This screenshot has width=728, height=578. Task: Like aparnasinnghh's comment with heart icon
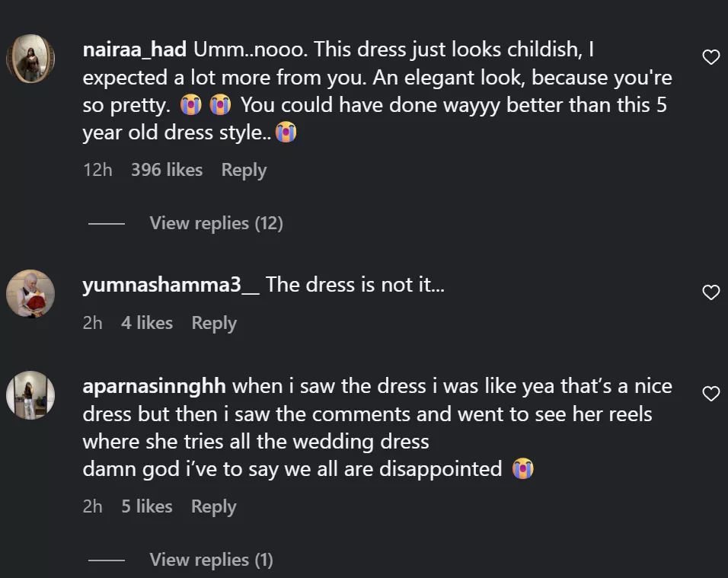pyautogui.click(x=710, y=394)
